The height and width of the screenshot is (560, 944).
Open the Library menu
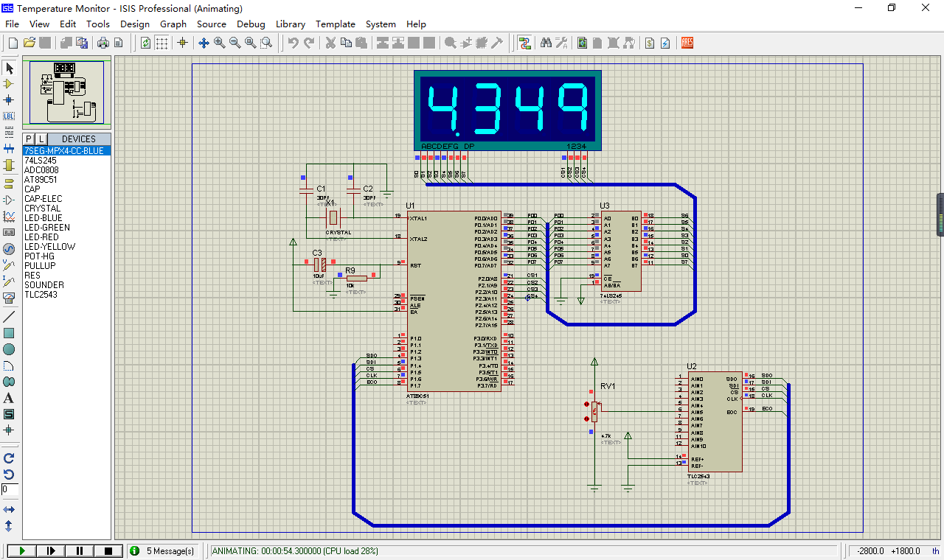(291, 24)
